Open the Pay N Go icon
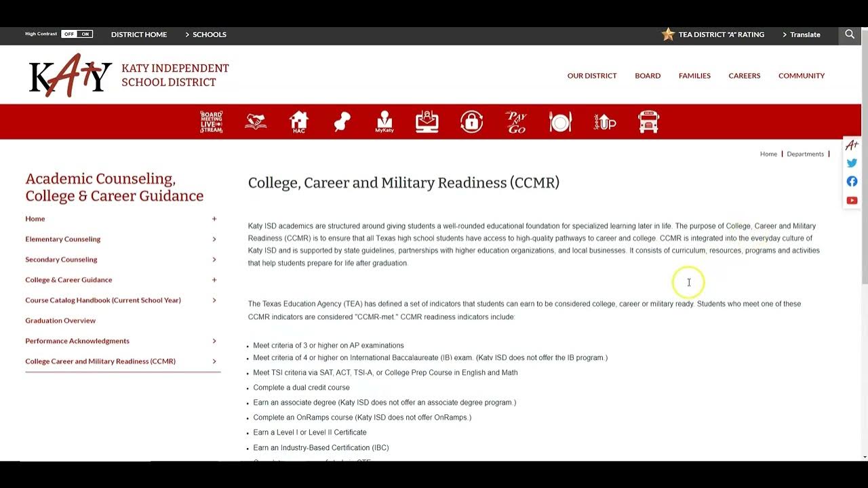This screenshot has height=488, width=868. pyautogui.click(x=517, y=122)
